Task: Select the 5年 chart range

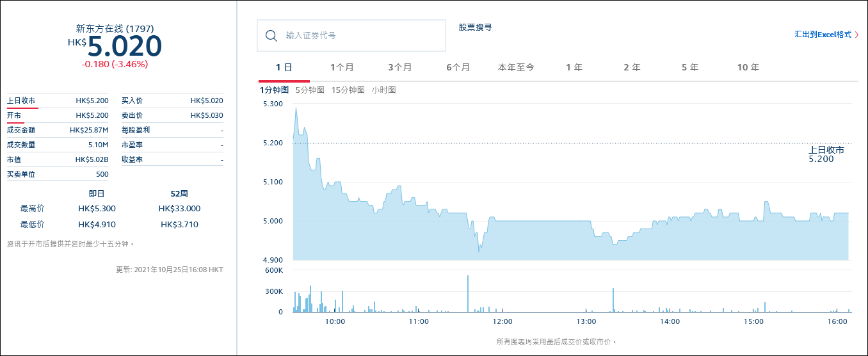Action: tap(690, 67)
